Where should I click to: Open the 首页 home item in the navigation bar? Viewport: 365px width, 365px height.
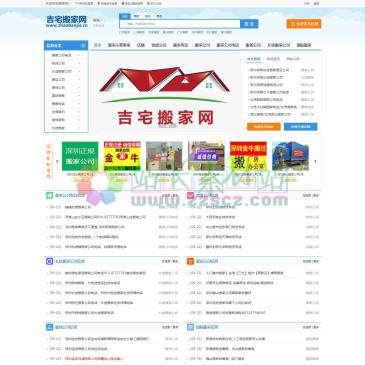(x=97, y=45)
